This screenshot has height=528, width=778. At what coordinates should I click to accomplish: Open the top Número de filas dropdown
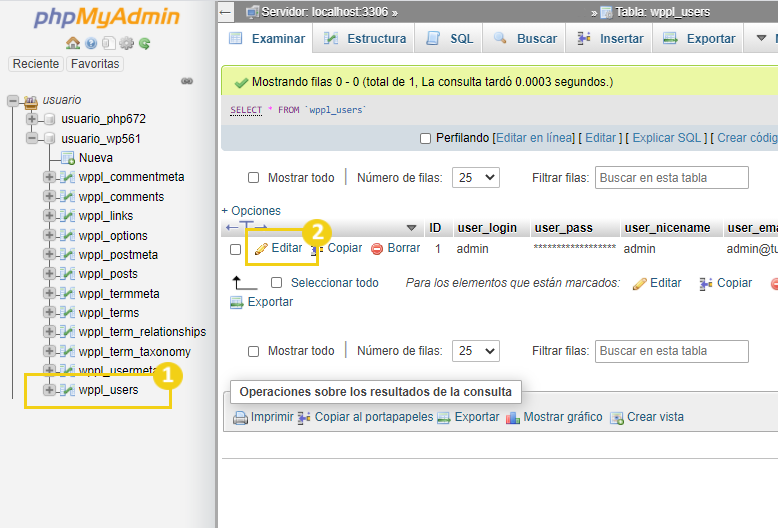pyautogui.click(x=475, y=178)
